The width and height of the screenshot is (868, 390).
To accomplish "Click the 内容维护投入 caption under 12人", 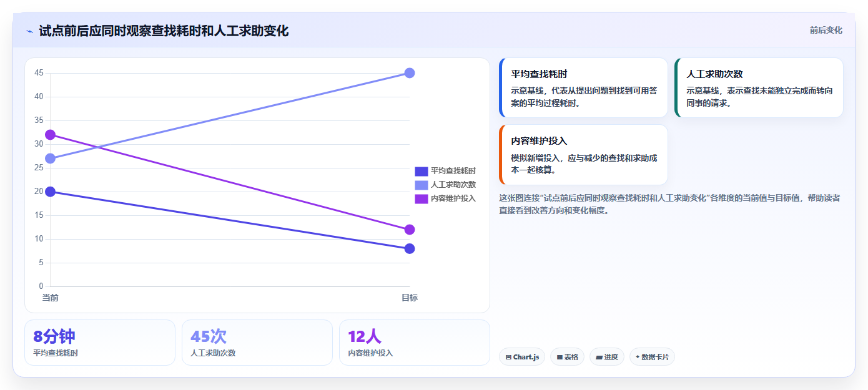I will pyautogui.click(x=370, y=353).
